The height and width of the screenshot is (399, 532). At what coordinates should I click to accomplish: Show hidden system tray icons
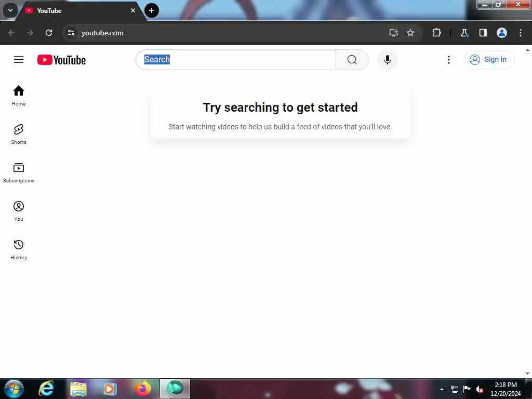click(x=442, y=389)
